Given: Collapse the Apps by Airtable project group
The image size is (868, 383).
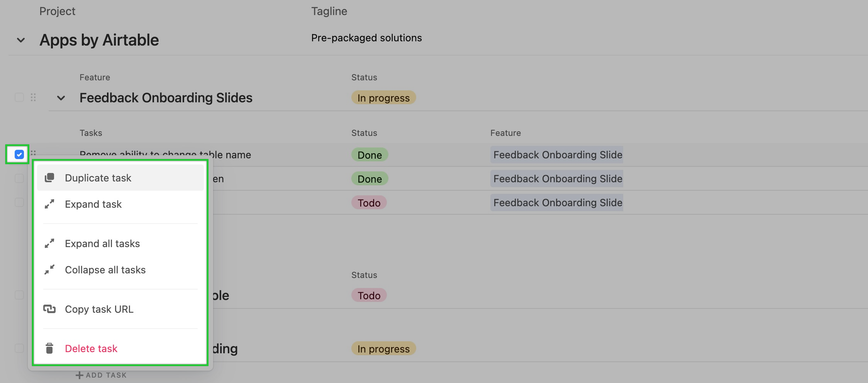Looking at the screenshot, I should 21,40.
